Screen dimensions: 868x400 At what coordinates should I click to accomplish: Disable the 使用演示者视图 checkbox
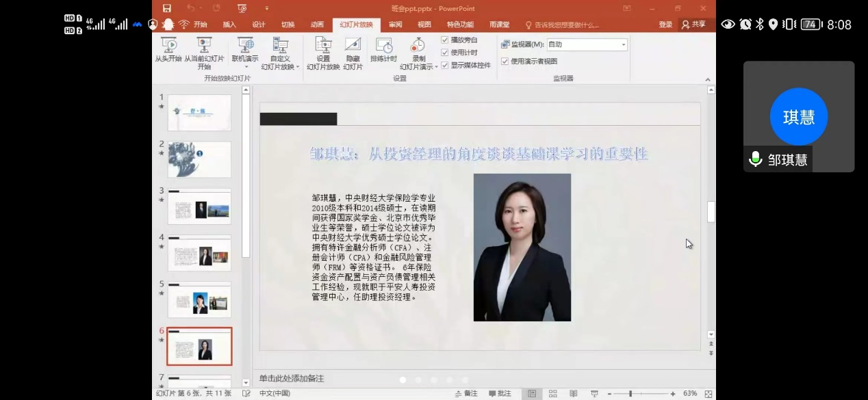505,61
